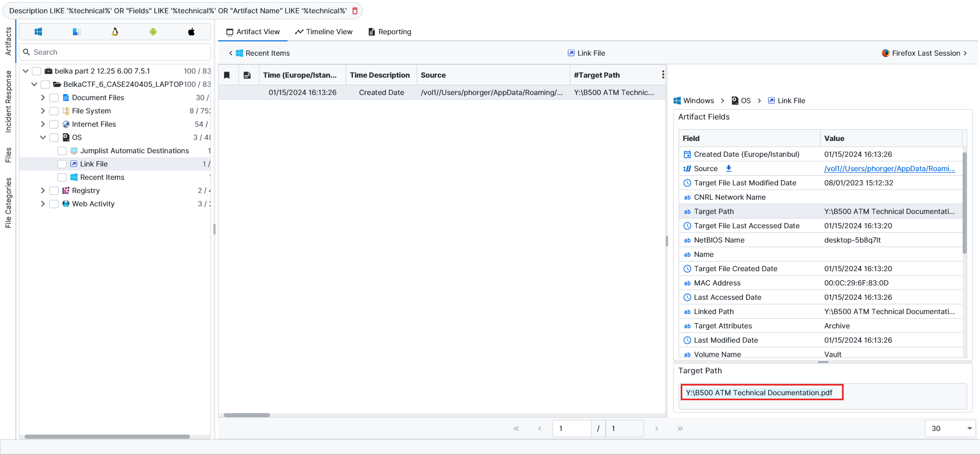Delete the search filter with trash icon
The image size is (980, 455).
click(355, 11)
